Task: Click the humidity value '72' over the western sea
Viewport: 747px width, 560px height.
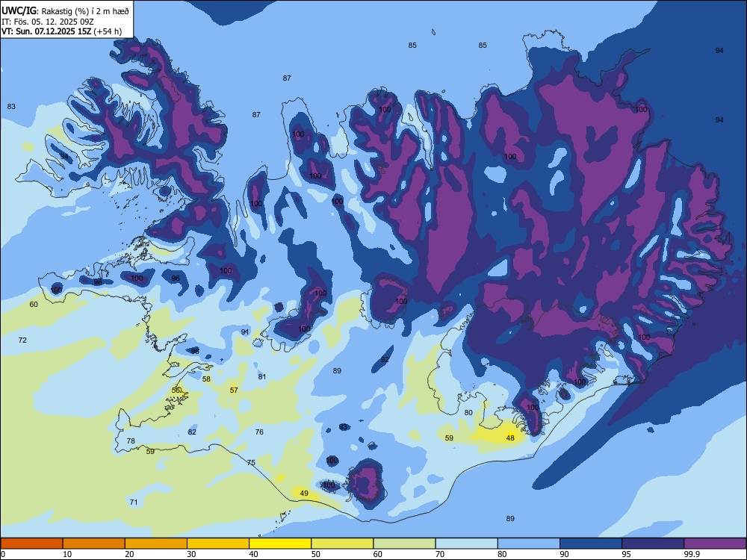Action: (x=22, y=340)
